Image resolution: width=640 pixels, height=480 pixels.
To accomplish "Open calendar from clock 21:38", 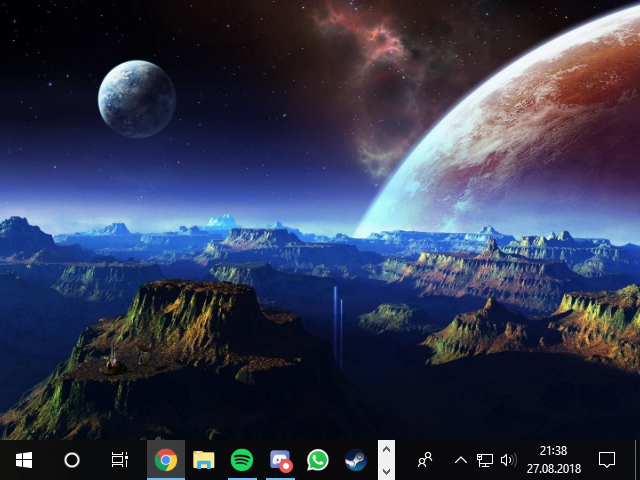I will (x=553, y=460).
